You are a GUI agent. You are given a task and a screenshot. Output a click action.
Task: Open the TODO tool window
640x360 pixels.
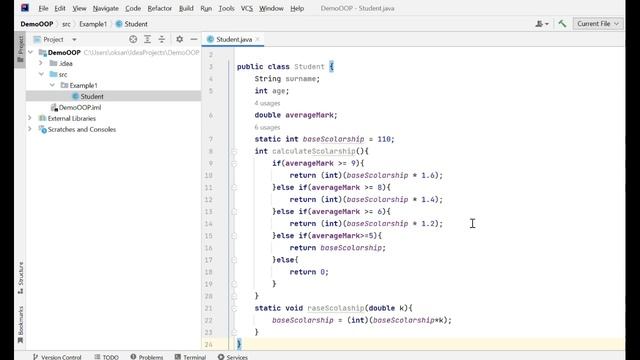tap(107, 357)
